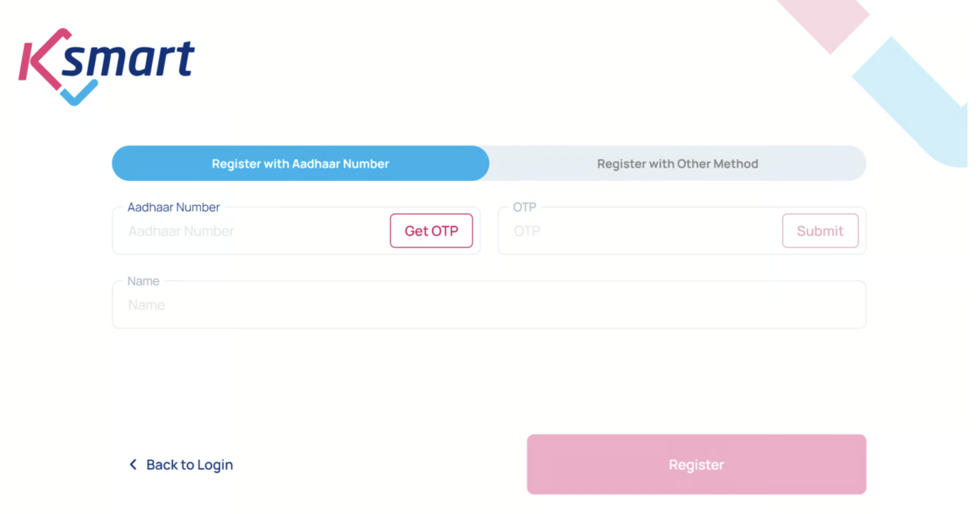
Task: Open the Back to Login link
Action: pyautogui.click(x=188, y=464)
